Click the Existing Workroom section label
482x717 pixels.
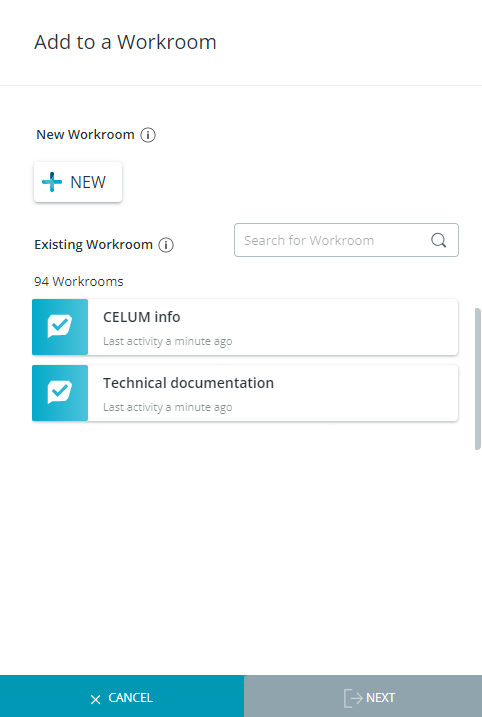click(93, 245)
